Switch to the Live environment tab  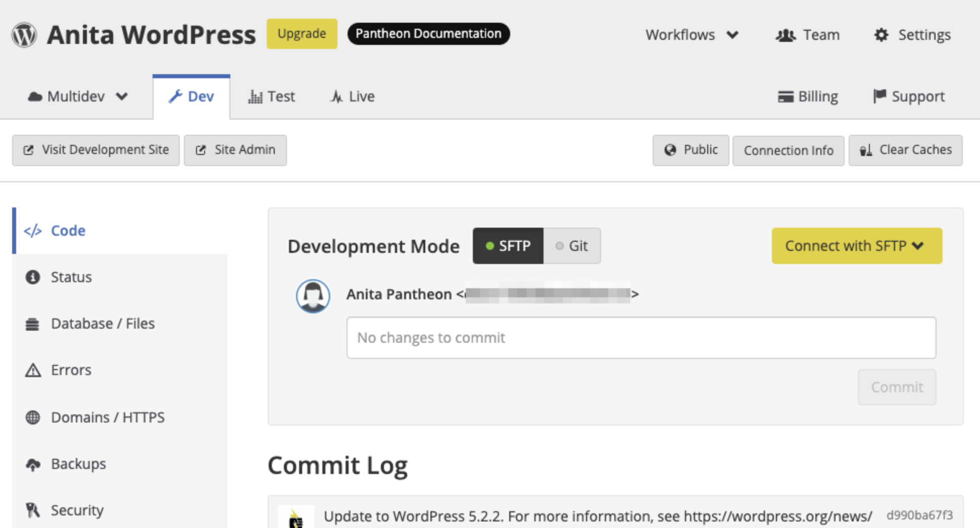[353, 96]
